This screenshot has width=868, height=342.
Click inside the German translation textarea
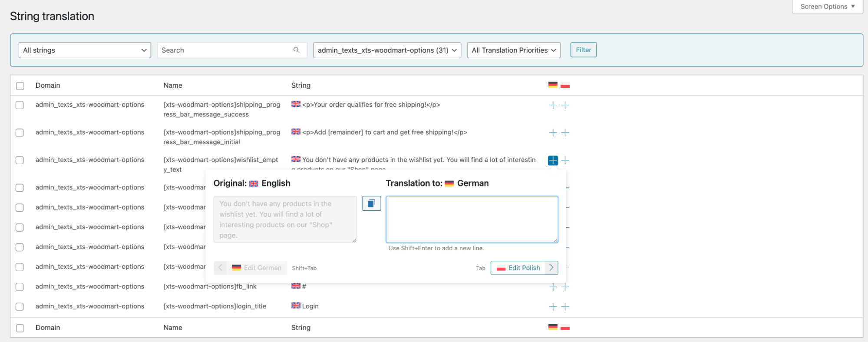click(472, 219)
